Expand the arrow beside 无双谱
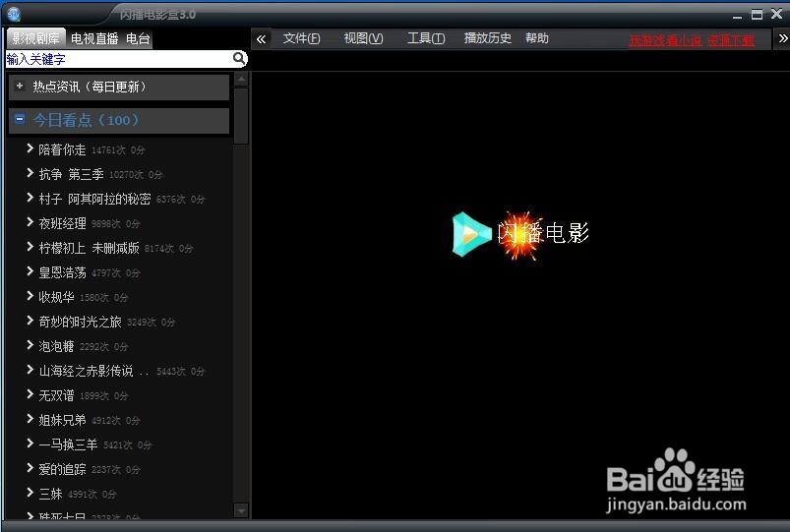The width and height of the screenshot is (790, 532). click(30, 394)
